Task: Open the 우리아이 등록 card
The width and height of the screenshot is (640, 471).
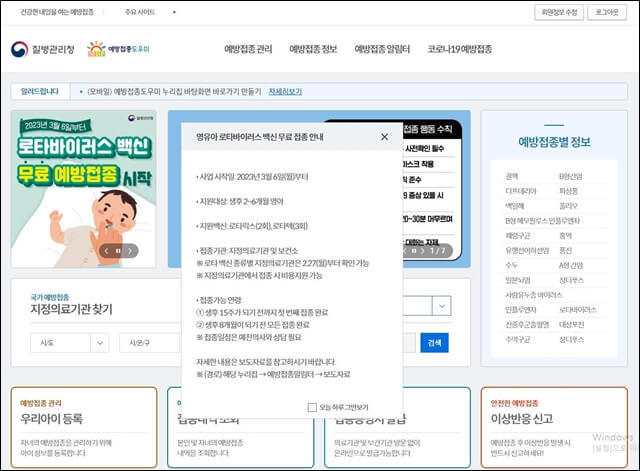Action: click(84, 427)
